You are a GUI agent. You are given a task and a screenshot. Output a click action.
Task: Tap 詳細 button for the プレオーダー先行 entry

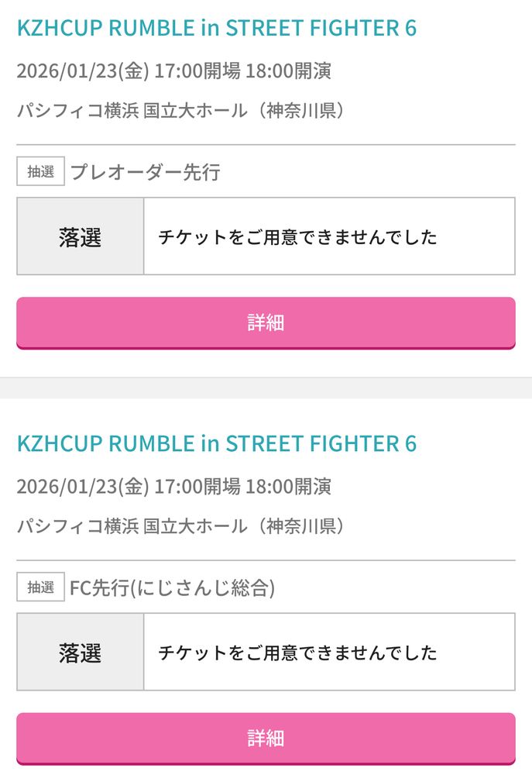tap(266, 323)
